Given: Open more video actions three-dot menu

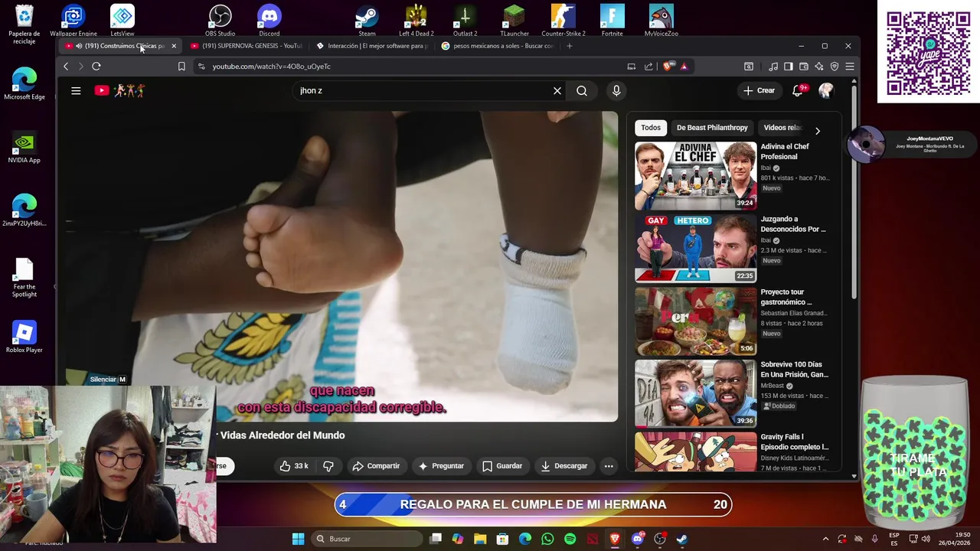Looking at the screenshot, I should click(609, 465).
